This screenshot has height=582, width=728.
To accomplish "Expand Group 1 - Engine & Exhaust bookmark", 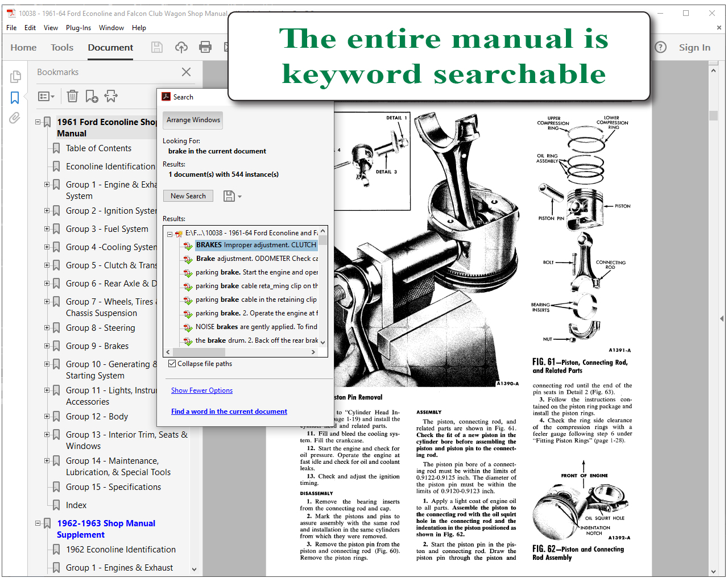I will click(47, 184).
